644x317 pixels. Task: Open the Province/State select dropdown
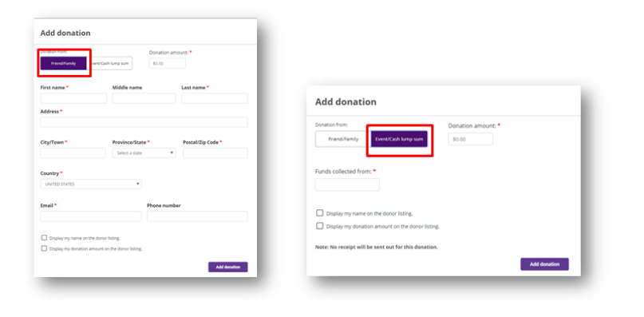click(144, 153)
